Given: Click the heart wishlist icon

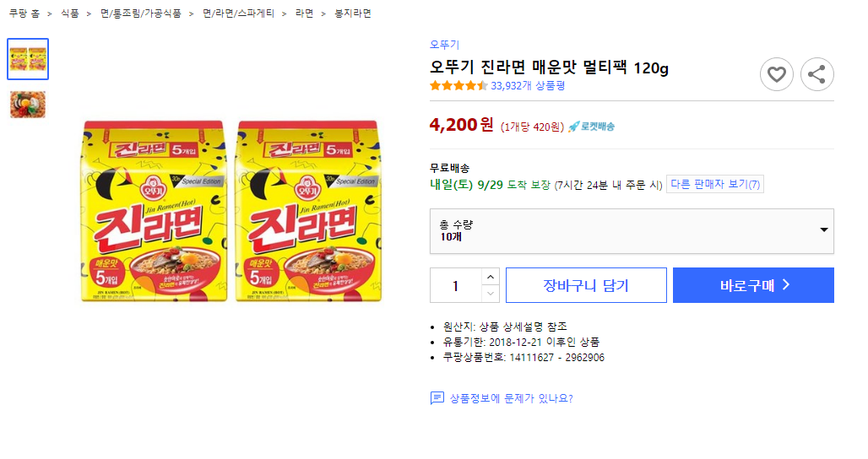Looking at the screenshot, I should [776, 74].
